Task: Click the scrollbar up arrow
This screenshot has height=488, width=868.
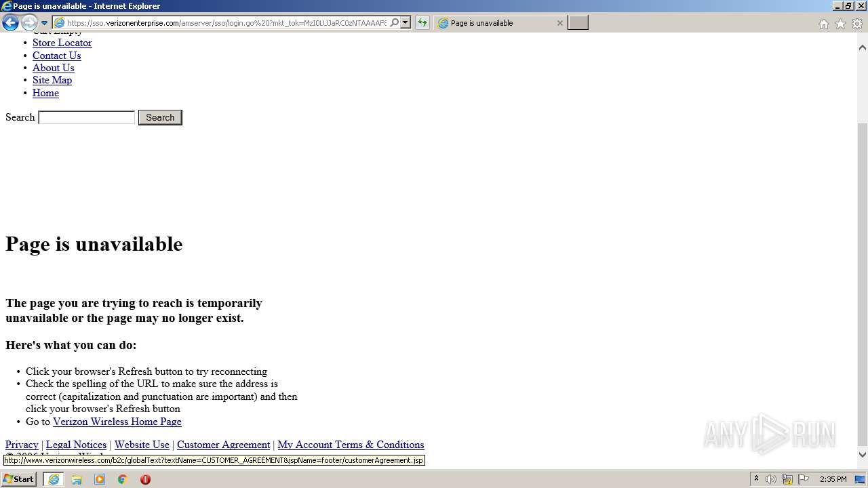Action: coord(862,47)
